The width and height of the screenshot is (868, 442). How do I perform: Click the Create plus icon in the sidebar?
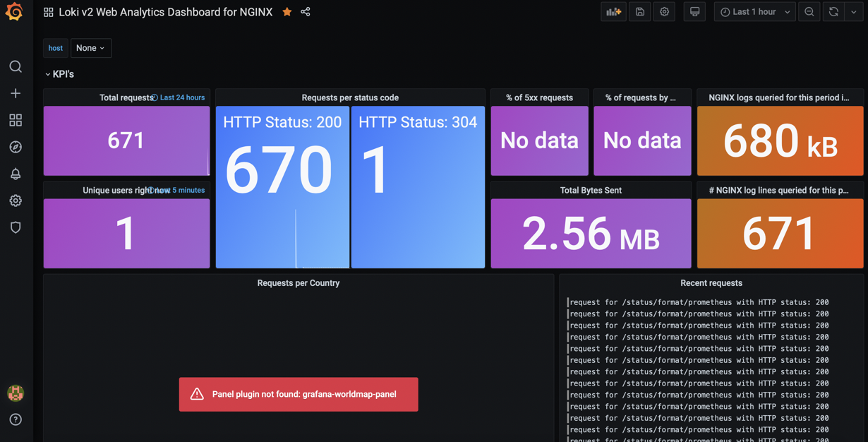coord(16,92)
